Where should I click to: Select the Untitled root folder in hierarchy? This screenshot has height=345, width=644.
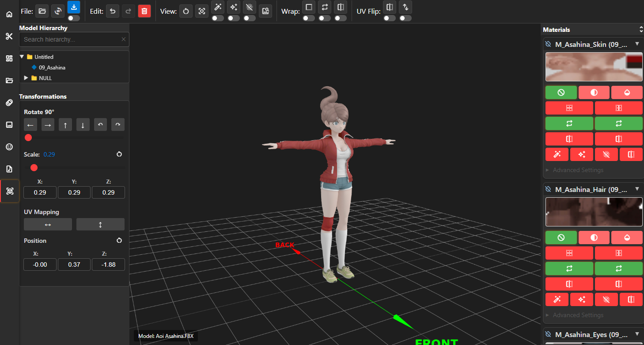coord(44,57)
